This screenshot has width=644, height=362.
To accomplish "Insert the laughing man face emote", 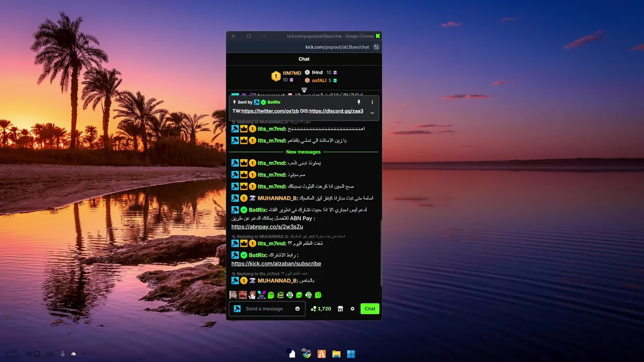I will pyautogui.click(x=243, y=295).
